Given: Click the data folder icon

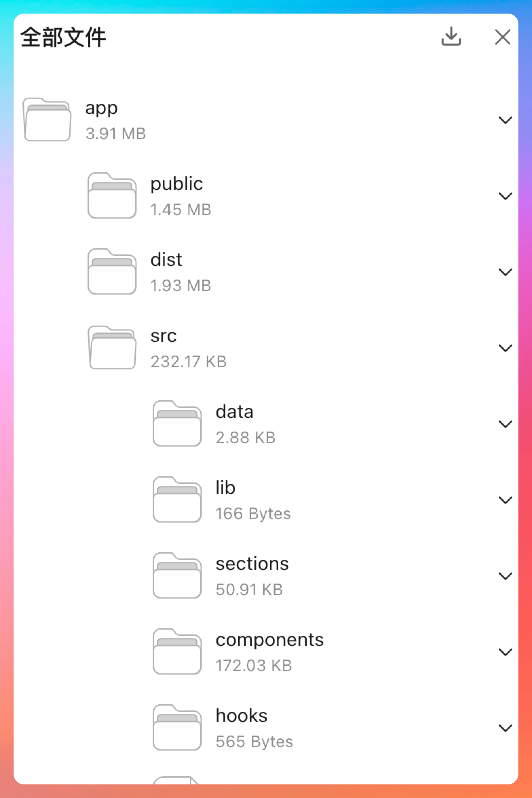Looking at the screenshot, I should coord(177,424).
